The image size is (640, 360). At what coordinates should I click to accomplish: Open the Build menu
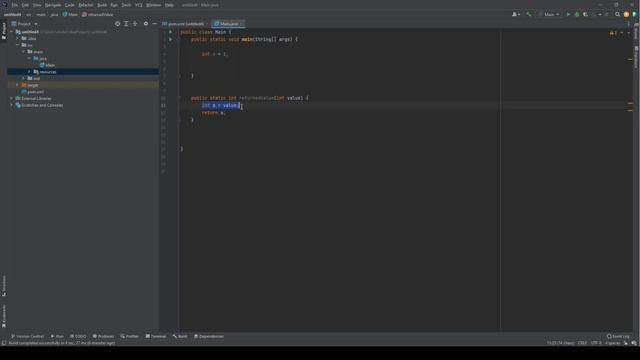102,5
